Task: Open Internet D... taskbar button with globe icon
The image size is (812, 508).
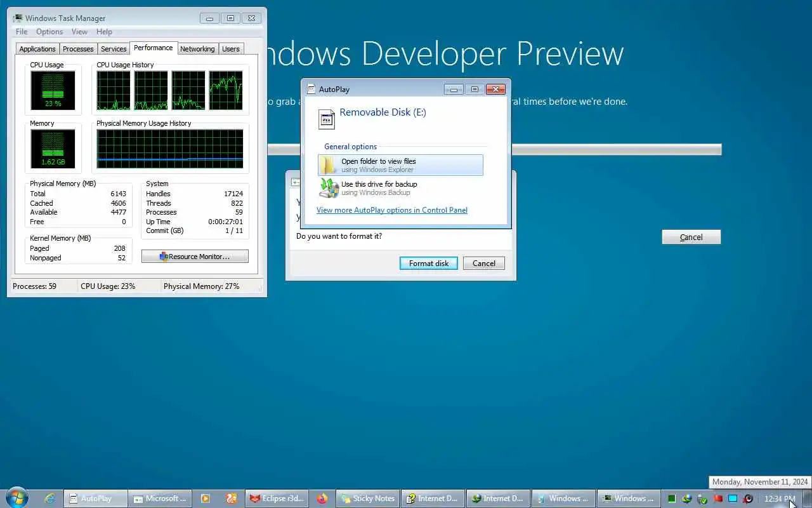Action: click(498, 498)
